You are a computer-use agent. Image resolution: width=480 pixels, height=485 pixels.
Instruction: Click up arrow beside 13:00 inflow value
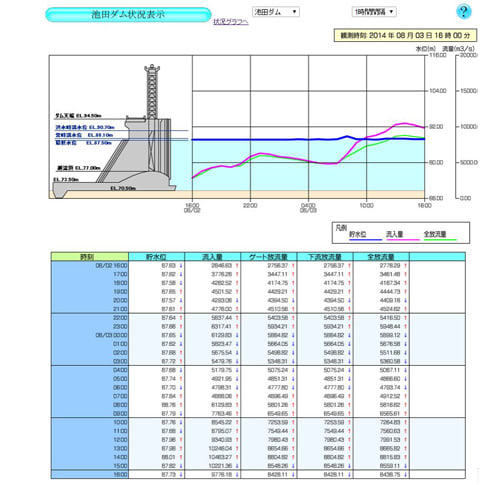coord(237,448)
